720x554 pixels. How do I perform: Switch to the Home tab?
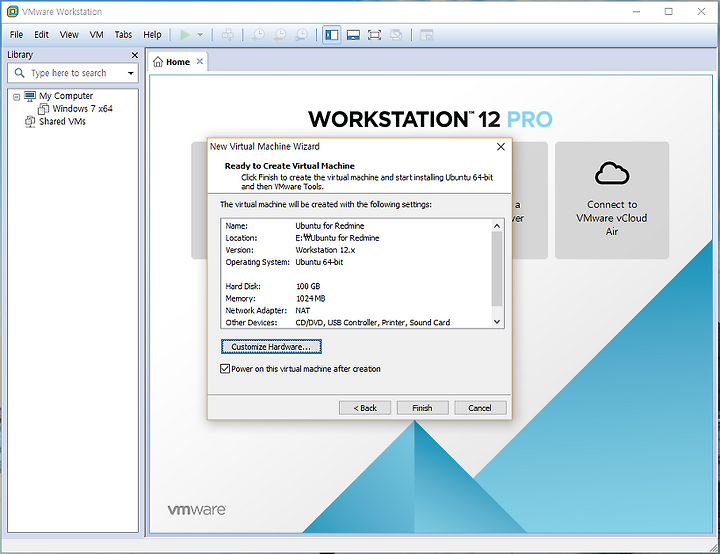pyautogui.click(x=178, y=62)
